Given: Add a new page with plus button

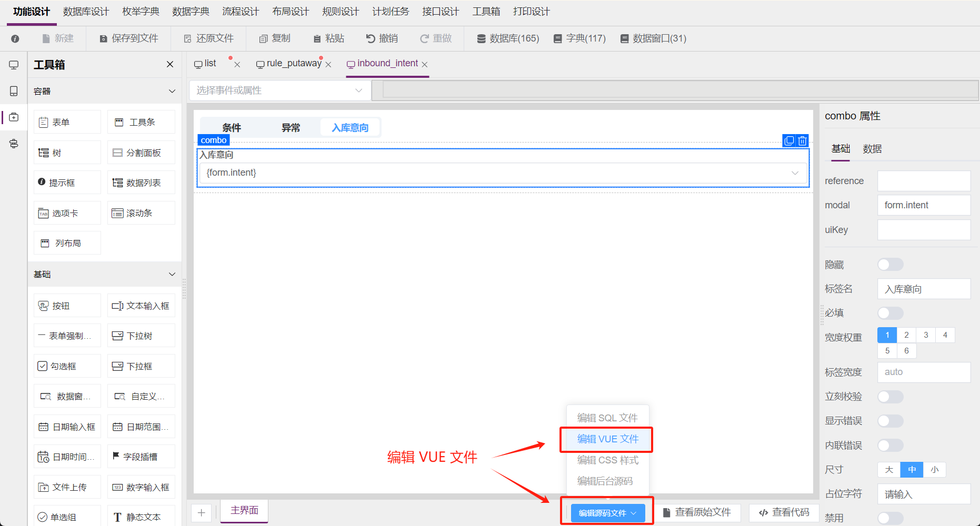Looking at the screenshot, I should tap(201, 512).
